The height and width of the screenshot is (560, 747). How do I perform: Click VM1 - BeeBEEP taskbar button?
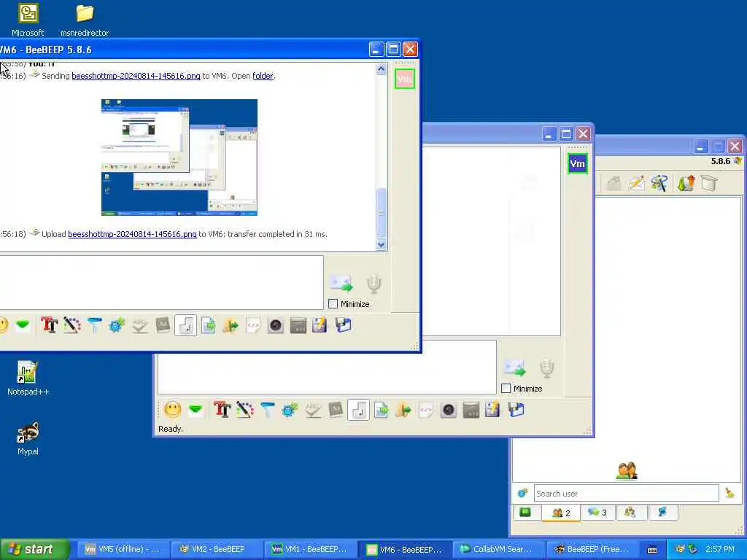pyautogui.click(x=310, y=549)
